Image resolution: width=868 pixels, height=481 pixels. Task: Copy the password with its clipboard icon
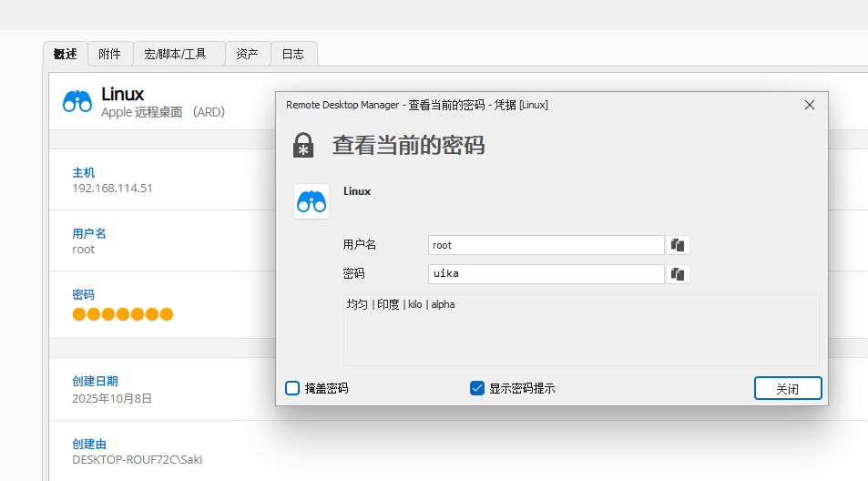(678, 274)
